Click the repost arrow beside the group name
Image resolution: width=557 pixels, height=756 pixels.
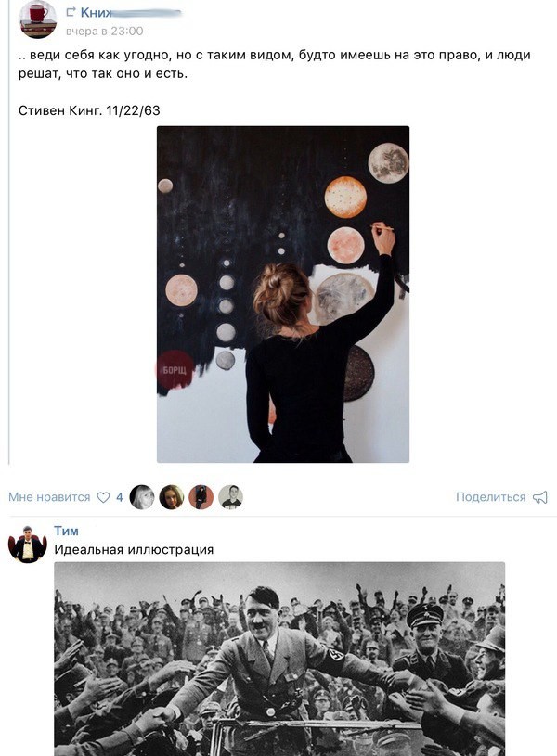click(71, 12)
